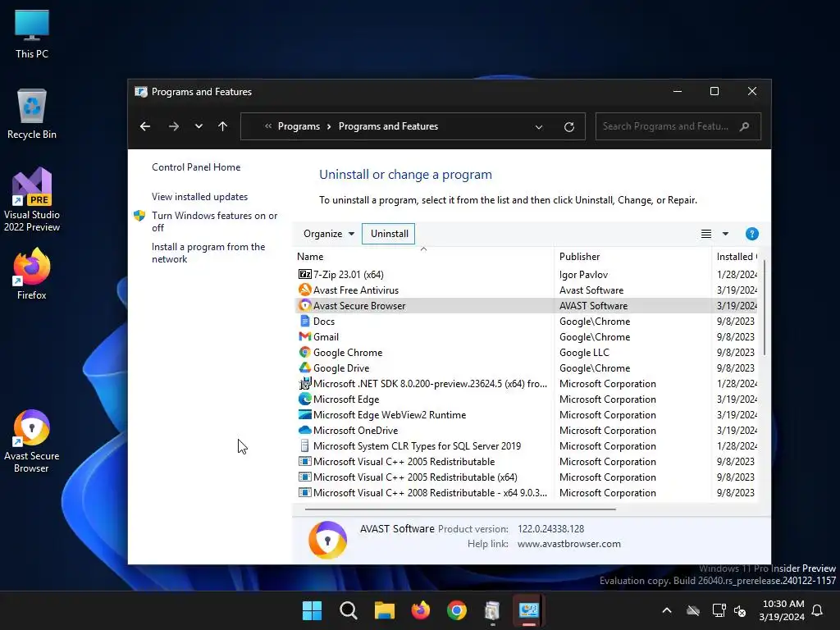Click Avast Secure Browser icon in program list
The width and height of the screenshot is (840, 630).
tap(305, 305)
